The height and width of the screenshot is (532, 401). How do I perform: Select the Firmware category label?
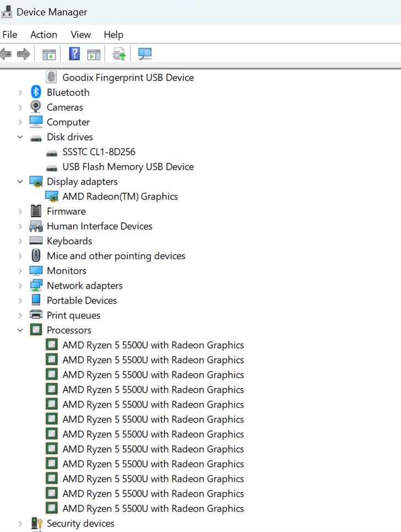point(66,211)
